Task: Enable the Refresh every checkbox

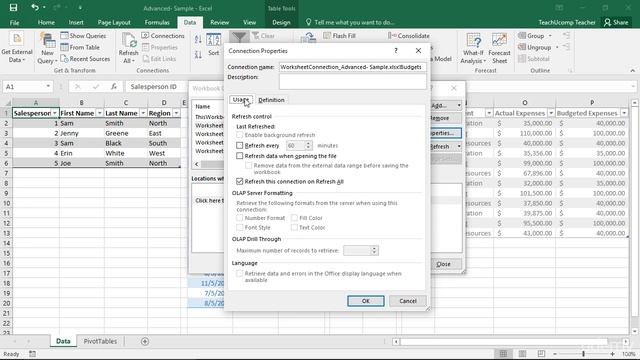Action: [240, 145]
